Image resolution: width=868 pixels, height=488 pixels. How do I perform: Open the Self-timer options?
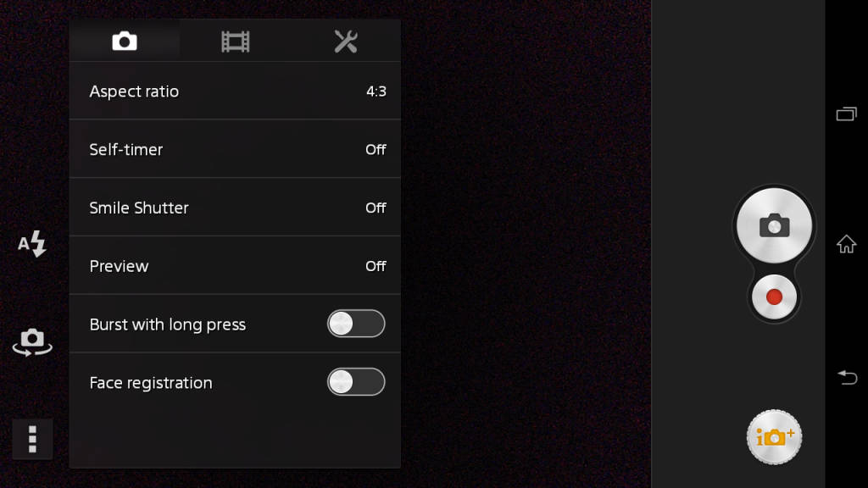pyautogui.click(x=235, y=149)
